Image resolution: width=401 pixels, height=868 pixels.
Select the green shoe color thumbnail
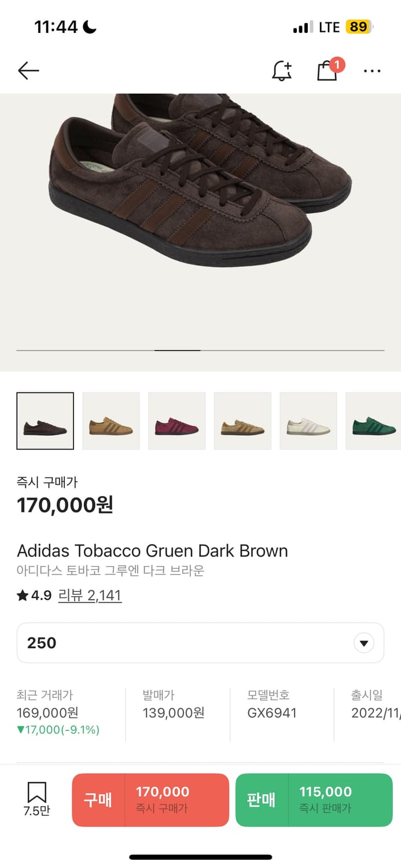coord(373,421)
